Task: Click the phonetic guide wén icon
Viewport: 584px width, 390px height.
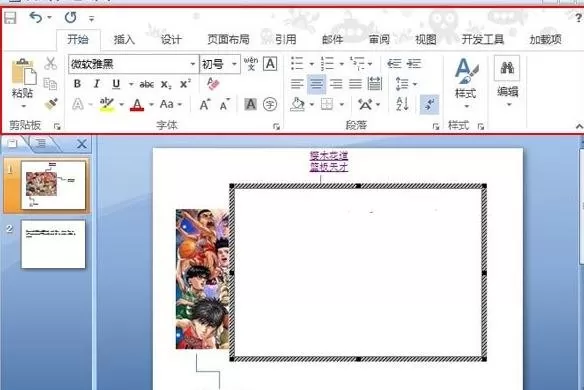Action: (x=251, y=64)
